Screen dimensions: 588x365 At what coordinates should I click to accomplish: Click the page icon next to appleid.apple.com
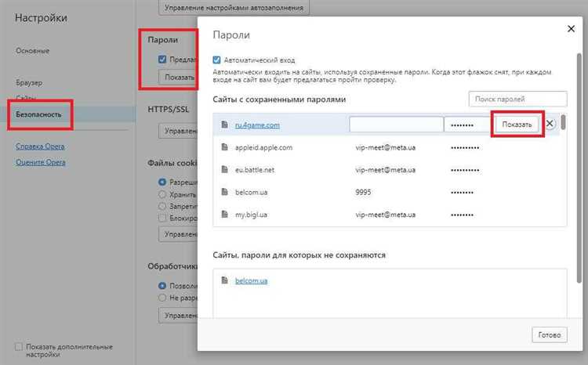coord(224,146)
